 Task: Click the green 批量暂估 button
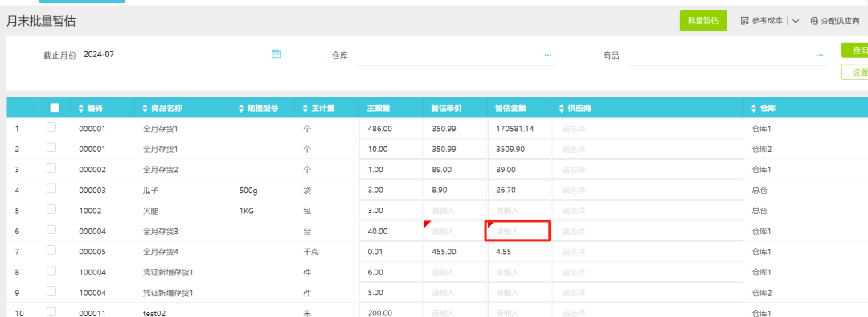(703, 20)
